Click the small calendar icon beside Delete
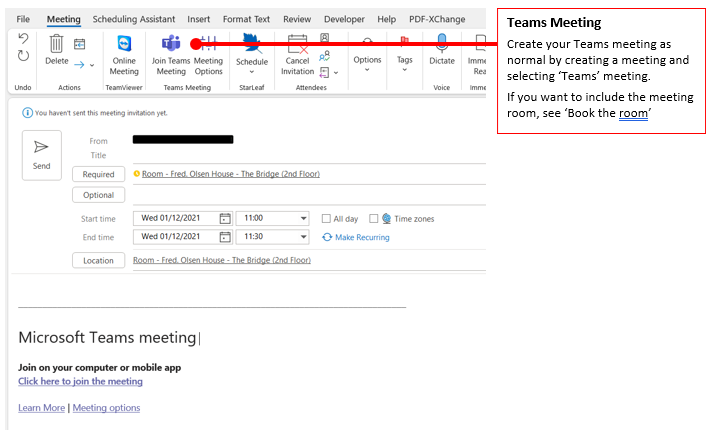 point(80,44)
